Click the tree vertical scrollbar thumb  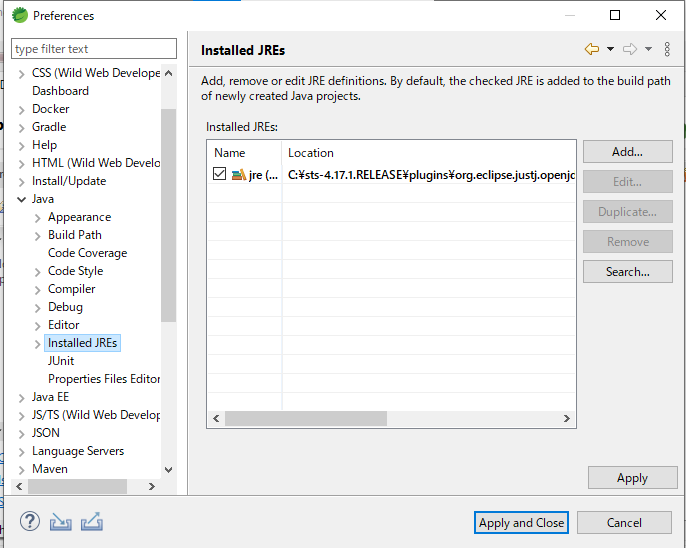(168, 215)
